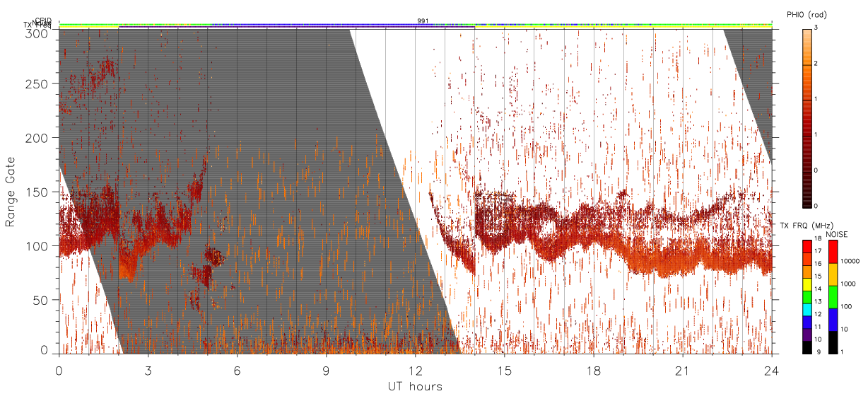Click the '3' tick on PHI0 colorbar
Image resolution: width=868 pixels, height=401 pixels.
pyautogui.click(x=816, y=28)
